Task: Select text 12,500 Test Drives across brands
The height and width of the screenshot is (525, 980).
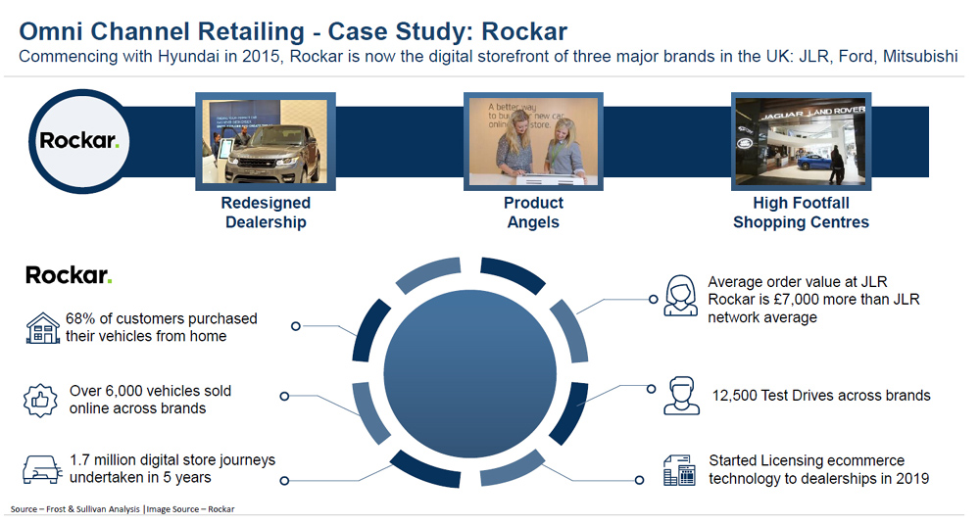Action: coord(821,396)
